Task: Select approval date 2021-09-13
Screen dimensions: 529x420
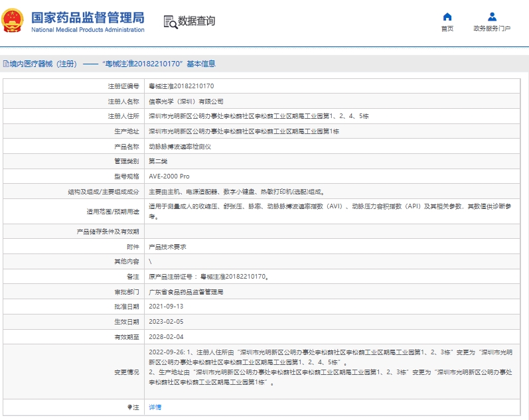Action: click(166, 307)
